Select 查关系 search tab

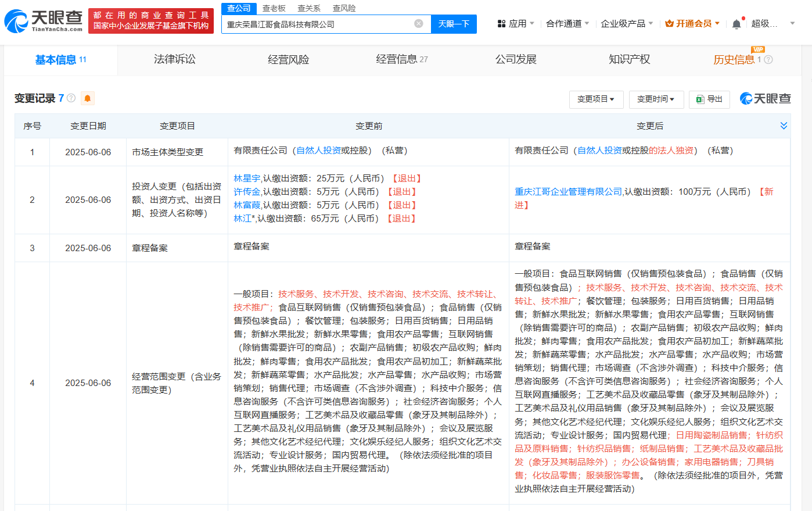click(309, 8)
